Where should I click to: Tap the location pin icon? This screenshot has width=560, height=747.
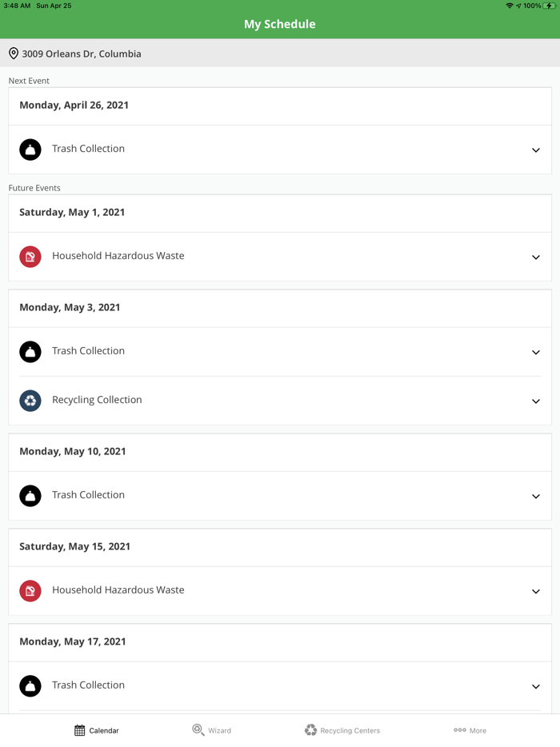pos(14,54)
